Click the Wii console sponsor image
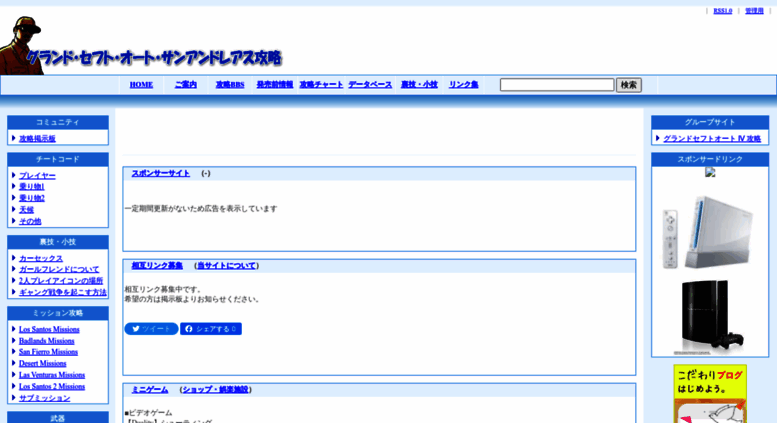The image size is (777, 423). (709, 232)
